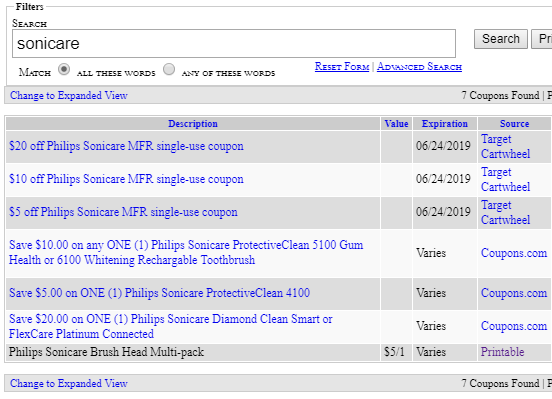This screenshot has height=399, width=552.
Task: Open '$20 off Philips Sonicare MFR' coupon
Action: point(126,146)
